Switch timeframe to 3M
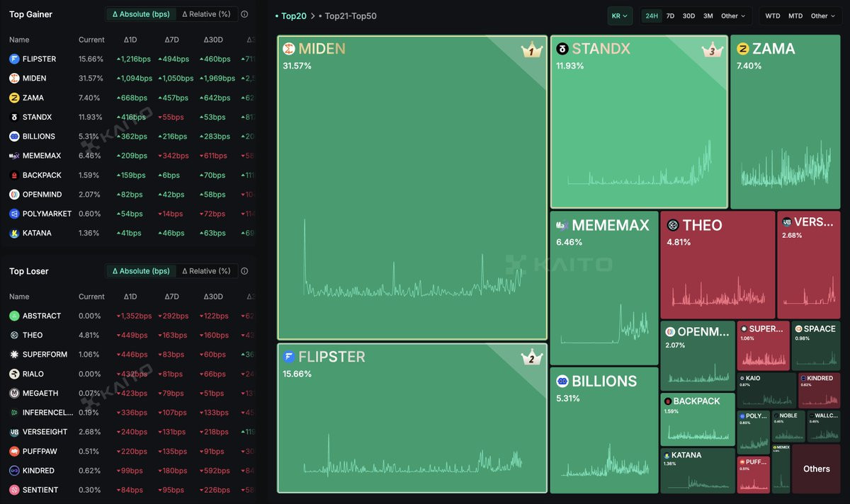Image resolution: width=850 pixels, height=504 pixels. (x=708, y=16)
